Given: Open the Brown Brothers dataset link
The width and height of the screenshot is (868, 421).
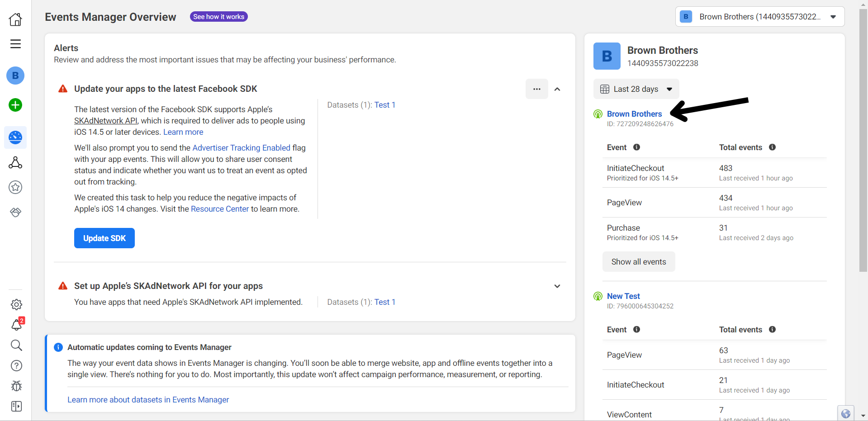Looking at the screenshot, I should (634, 114).
